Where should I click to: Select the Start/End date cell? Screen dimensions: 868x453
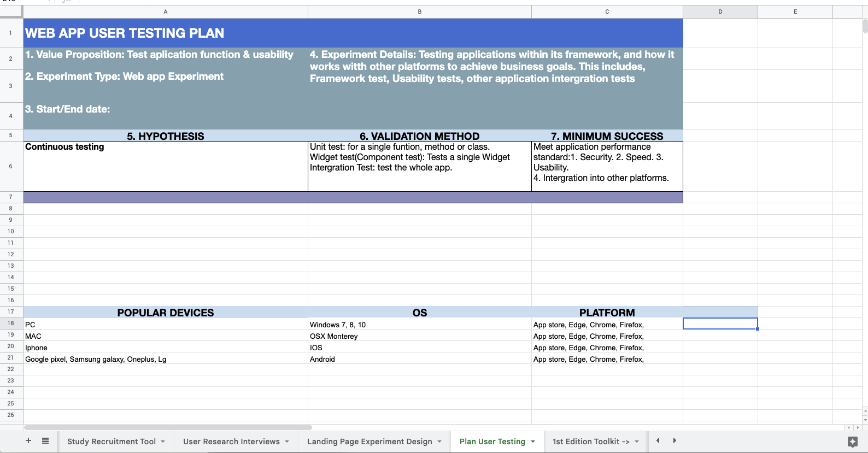[x=166, y=116]
